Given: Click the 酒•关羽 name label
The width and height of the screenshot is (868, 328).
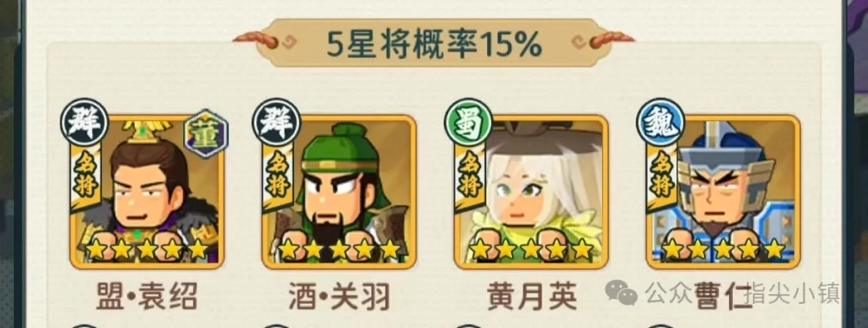Looking at the screenshot, I should pyautogui.click(x=339, y=297).
